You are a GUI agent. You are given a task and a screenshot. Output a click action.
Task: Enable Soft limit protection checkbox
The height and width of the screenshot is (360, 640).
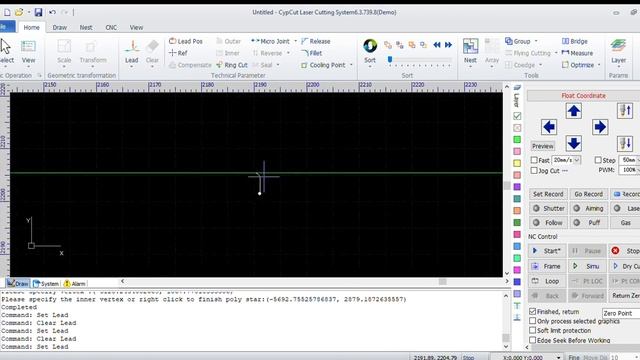(x=533, y=331)
